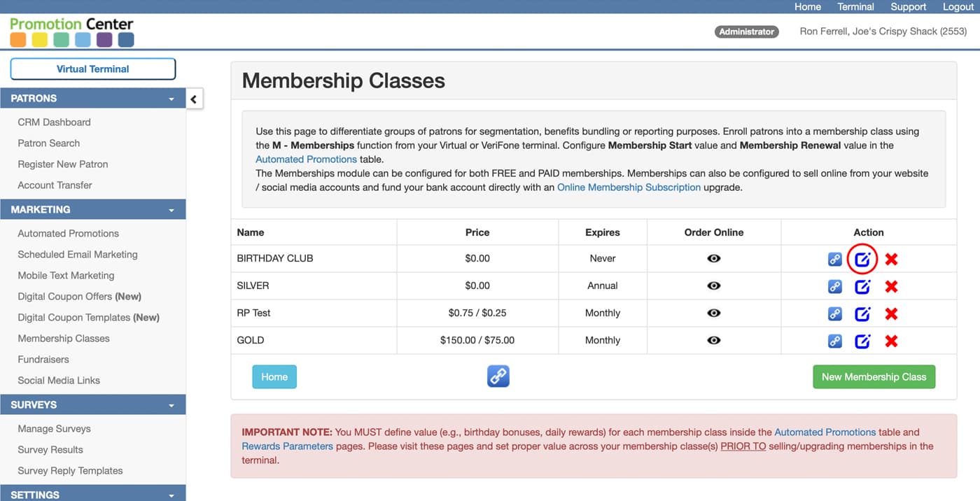
Task: Click user name Ron Ferrell, Joe's Crispy Shack
Action: (883, 31)
